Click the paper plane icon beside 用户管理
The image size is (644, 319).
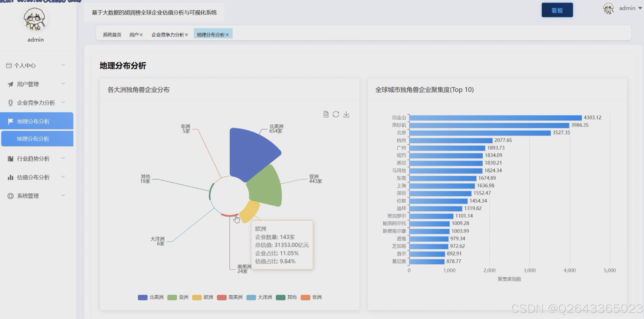[10, 84]
